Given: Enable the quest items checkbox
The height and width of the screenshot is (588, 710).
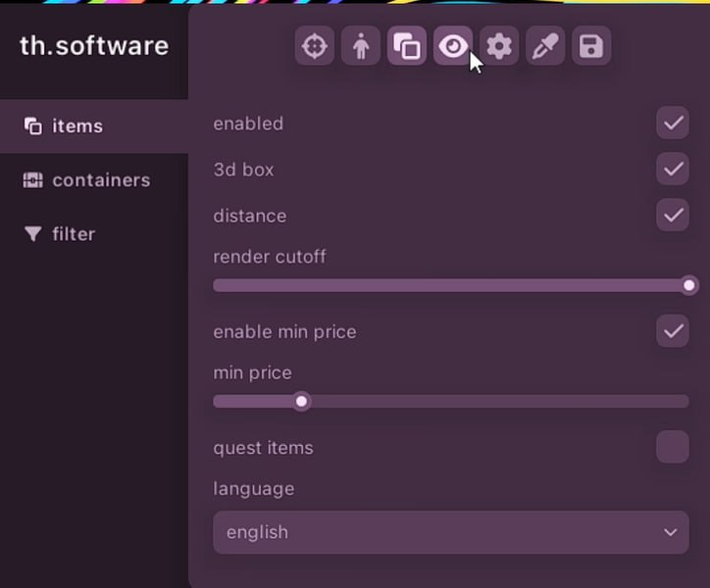Looking at the screenshot, I should coord(673,447).
